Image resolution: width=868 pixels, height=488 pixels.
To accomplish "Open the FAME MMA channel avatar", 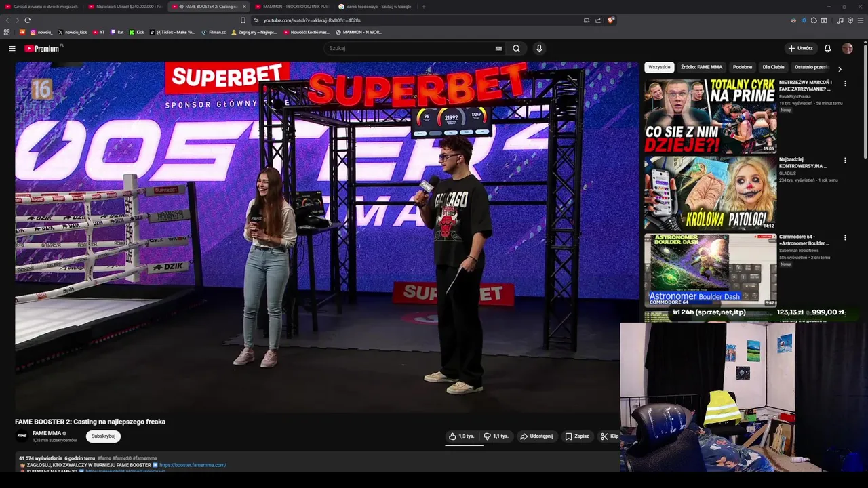I will [22, 436].
